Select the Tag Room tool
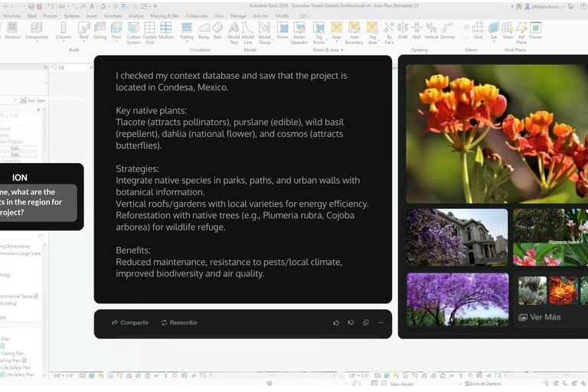Screen dimensions: 588x392 coord(318,33)
